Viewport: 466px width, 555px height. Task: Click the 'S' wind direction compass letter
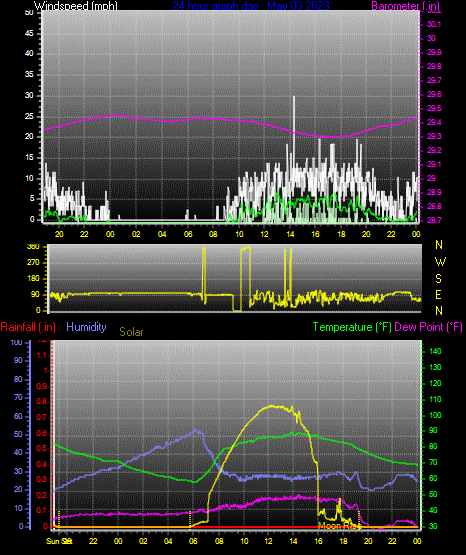438,279
